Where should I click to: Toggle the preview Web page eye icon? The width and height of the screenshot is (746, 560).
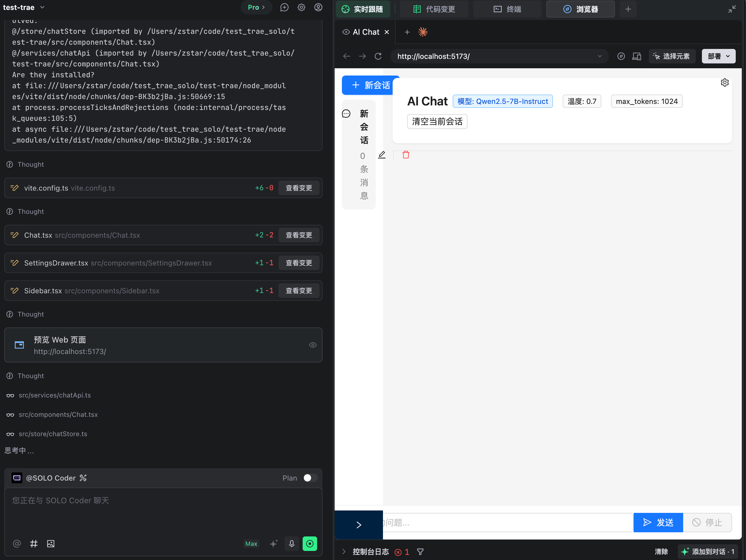click(x=313, y=345)
